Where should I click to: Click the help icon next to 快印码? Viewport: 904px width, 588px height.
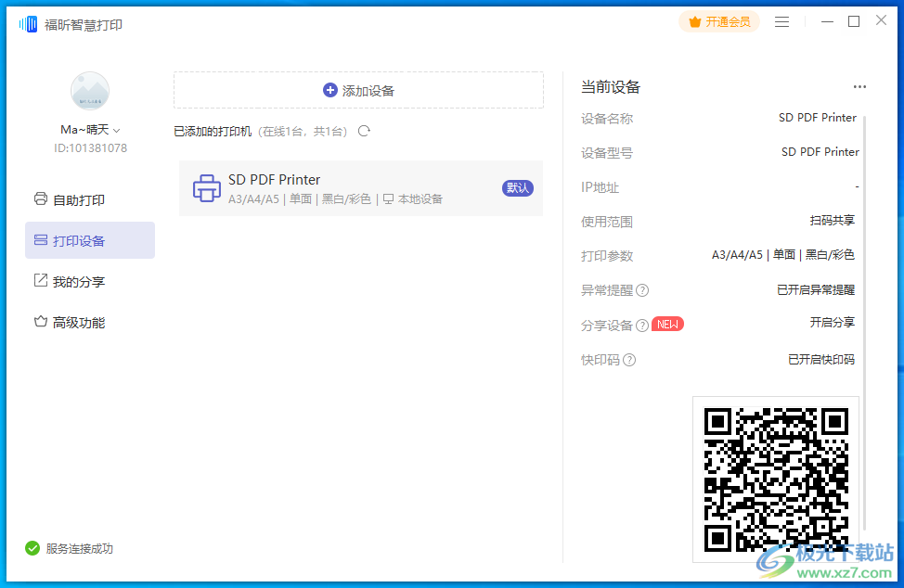[x=629, y=360]
